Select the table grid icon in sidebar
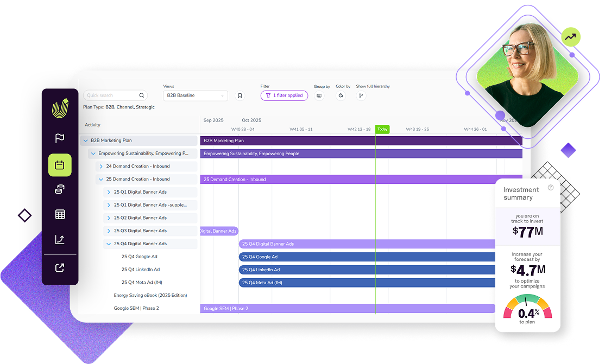The width and height of the screenshot is (605, 364). (60, 214)
